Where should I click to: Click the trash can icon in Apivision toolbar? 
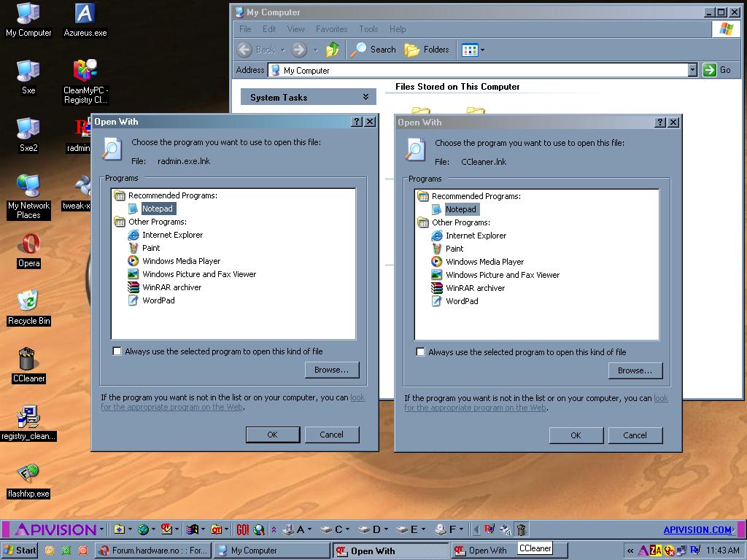(x=521, y=529)
